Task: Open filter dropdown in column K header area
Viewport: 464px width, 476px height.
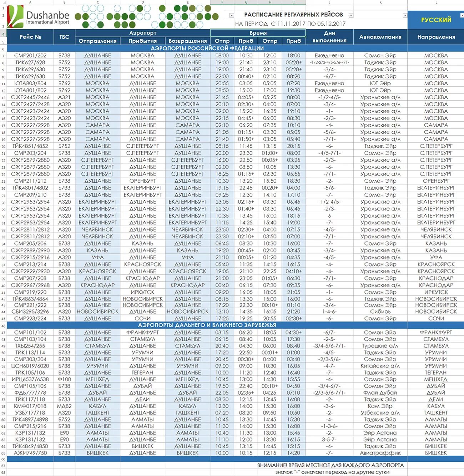Action: tap(405, 15)
